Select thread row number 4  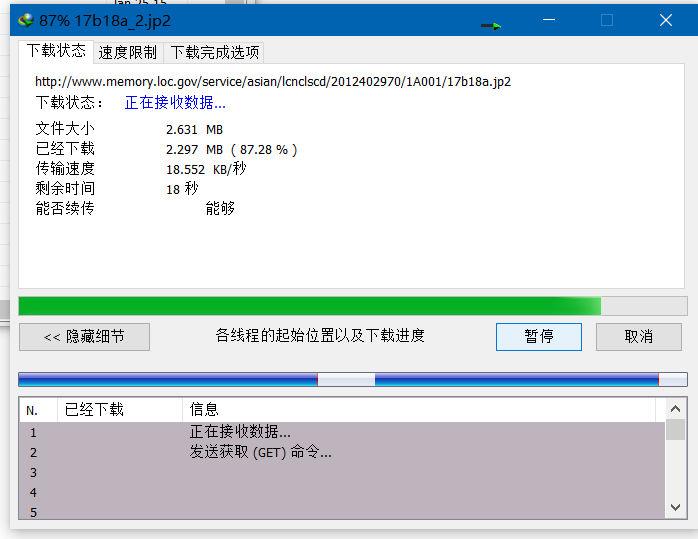(342, 493)
